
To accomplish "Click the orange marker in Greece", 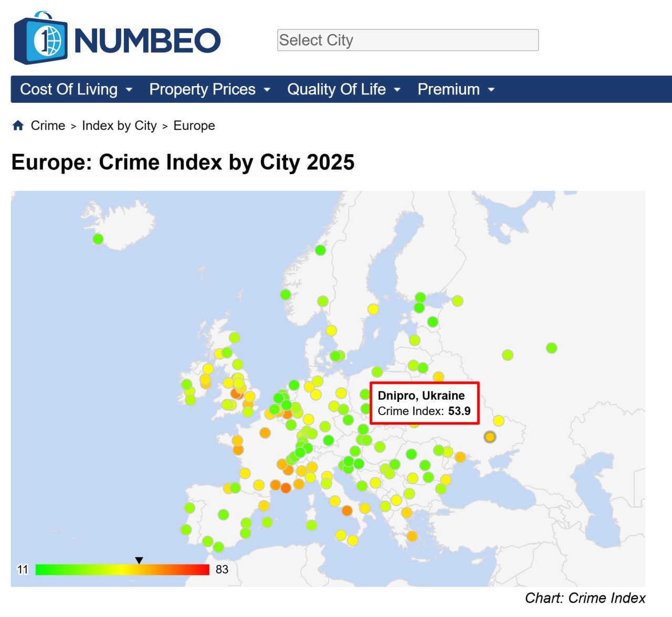I will point(412,536).
